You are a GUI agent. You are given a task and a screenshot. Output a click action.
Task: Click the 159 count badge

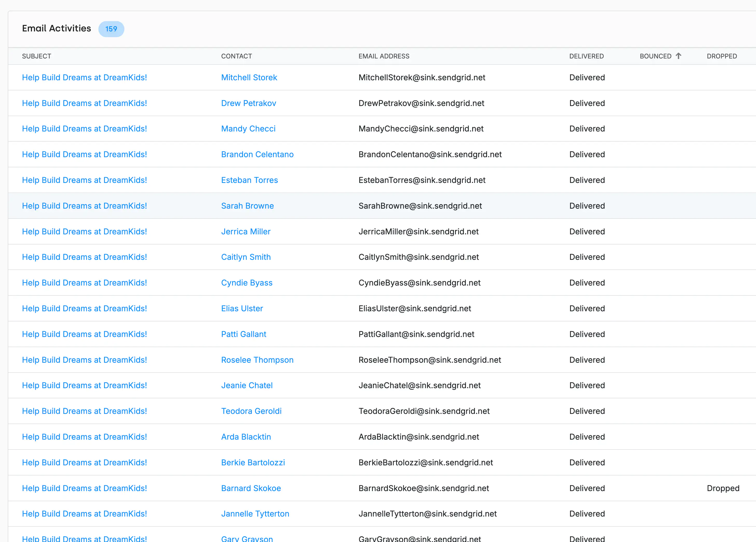111,29
